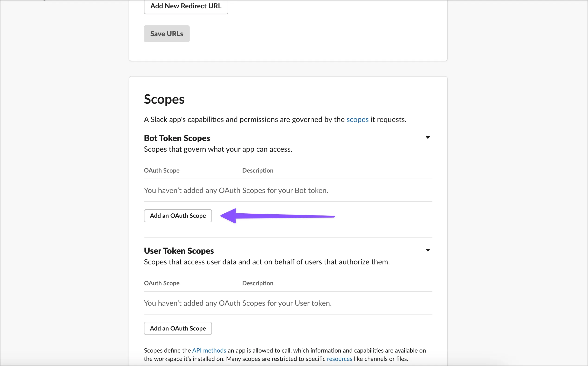Select OAuth Scope column header in User table
Viewport: 588px width, 366px height.
(162, 283)
